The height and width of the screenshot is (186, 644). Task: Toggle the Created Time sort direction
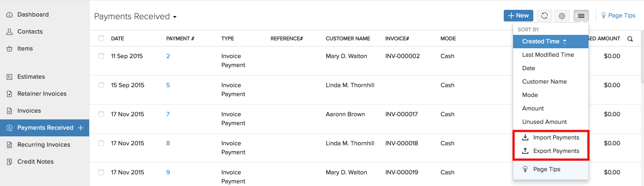tap(565, 42)
